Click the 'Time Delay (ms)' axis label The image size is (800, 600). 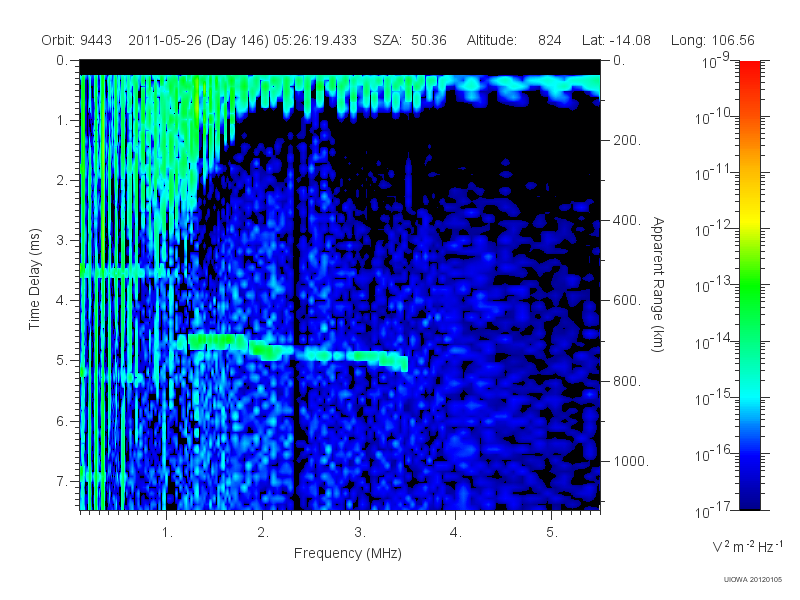click(34, 279)
